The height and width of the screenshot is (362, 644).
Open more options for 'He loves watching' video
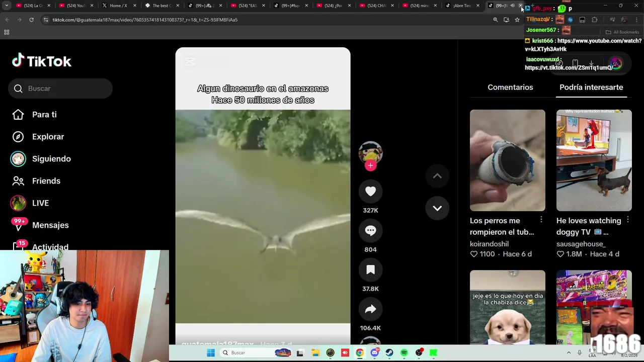pyautogui.click(x=627, y=220)
